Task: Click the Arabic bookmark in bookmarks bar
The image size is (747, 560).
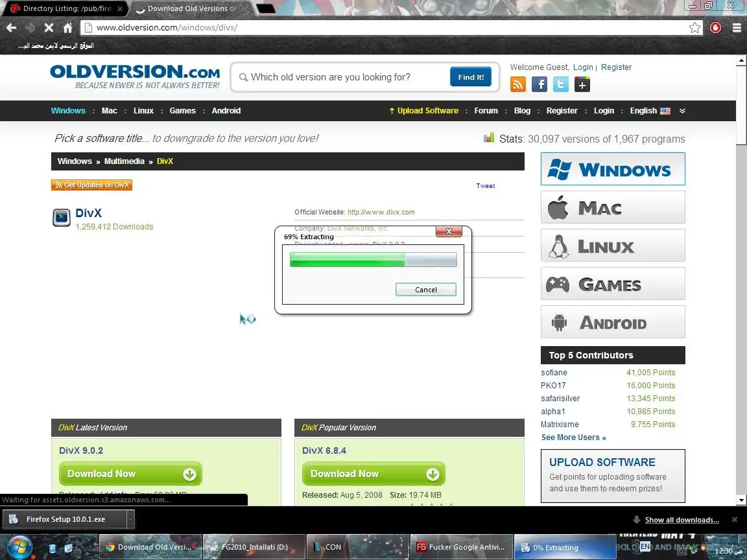Action: [x=56, y=46]
